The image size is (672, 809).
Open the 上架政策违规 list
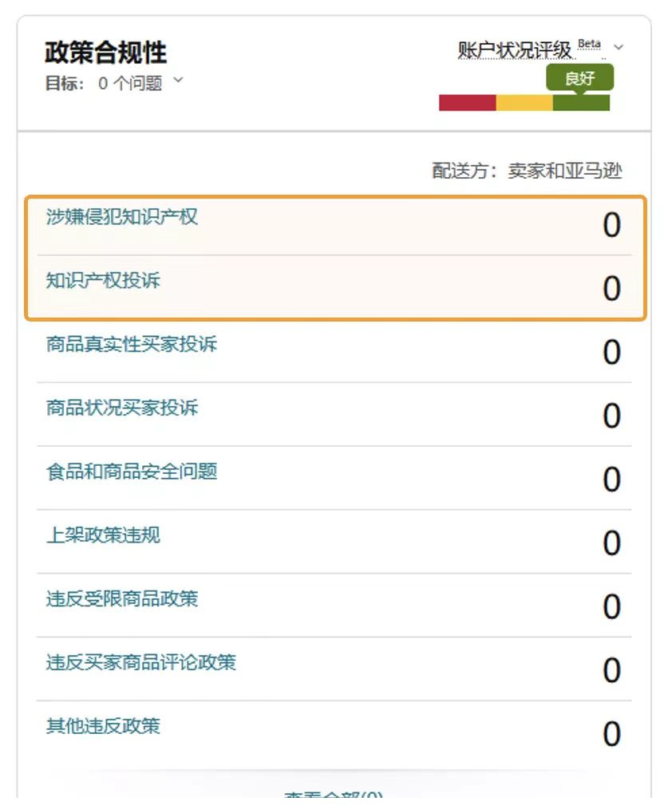[x=98, y=536]
